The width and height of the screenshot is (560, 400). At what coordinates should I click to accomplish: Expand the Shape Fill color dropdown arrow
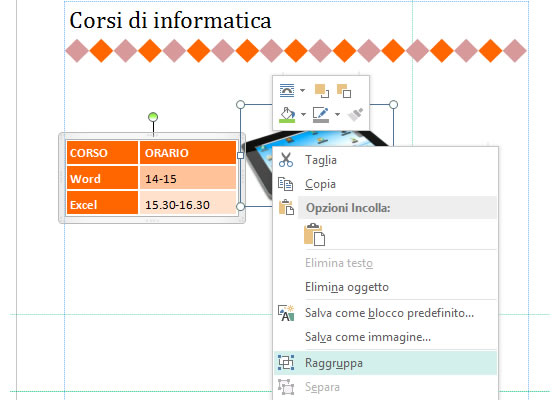(303, 115)
